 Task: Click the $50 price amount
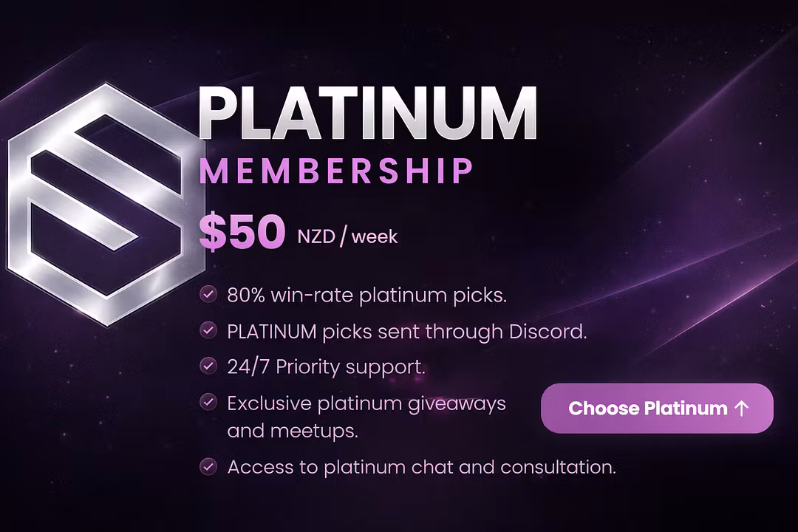242,233
